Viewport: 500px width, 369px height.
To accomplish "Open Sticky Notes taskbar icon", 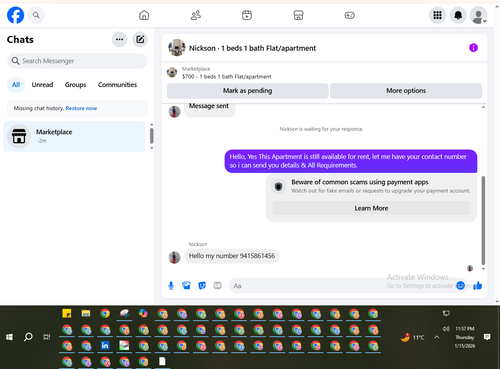I will tap(67, 313).
